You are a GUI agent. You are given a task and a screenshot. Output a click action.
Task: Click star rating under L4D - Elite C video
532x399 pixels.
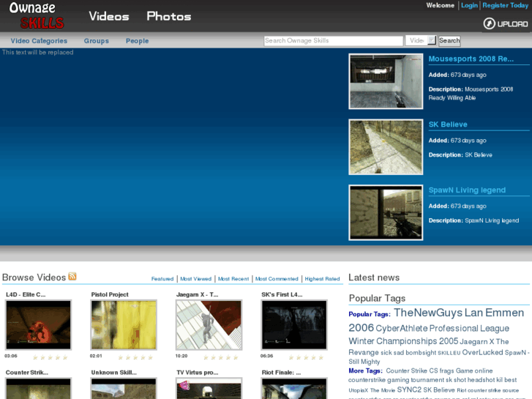click(50, 357)
